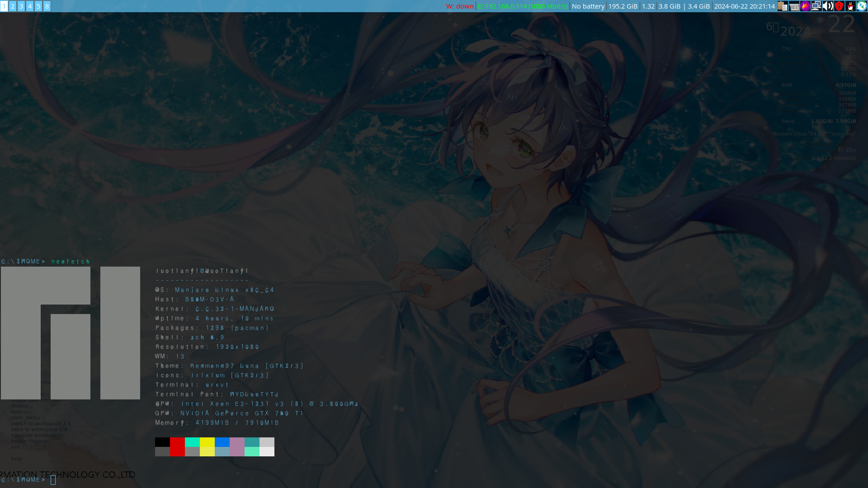Screen dimensions: 868x488
Task: Pick the turquoise color block
Action: click(192, 442)
